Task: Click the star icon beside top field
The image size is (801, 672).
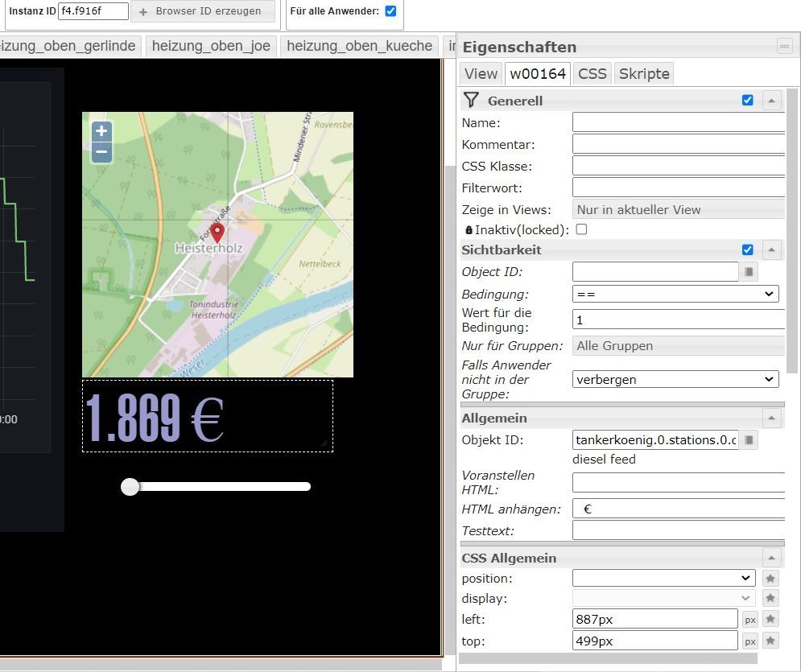Action: [x=770, y=641]
